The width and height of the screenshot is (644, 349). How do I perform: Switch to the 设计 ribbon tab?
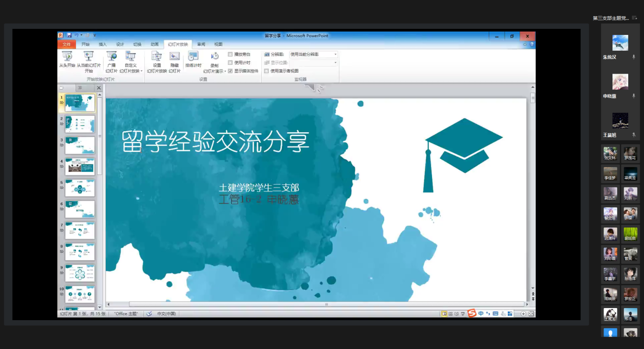pos(120,45)
